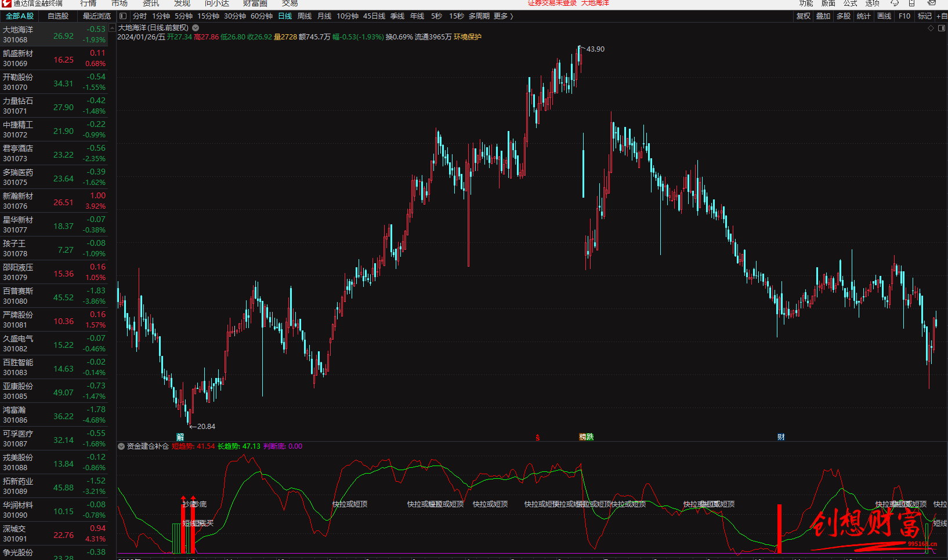The height and width of the screenshot is (560, 948).
Task: Open the 财富圈 menu
Action: (x=255, y=3)
